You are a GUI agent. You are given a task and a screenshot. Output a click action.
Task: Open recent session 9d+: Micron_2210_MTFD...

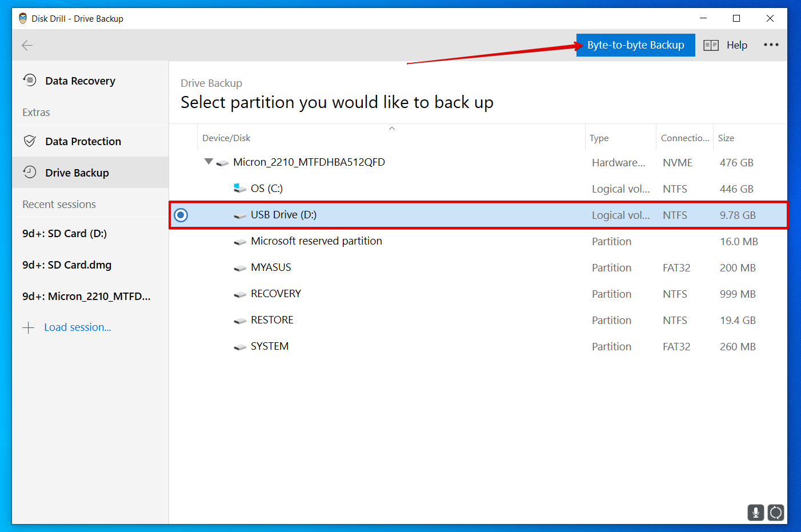pyautogui.click(x=86, y=296)
